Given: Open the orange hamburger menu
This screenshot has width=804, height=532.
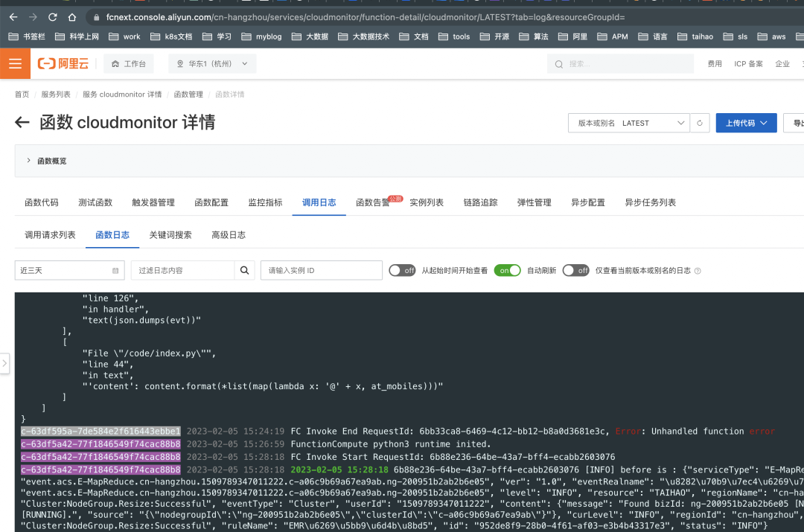Looking at the screenshot, I should click(x=16, y=63).
